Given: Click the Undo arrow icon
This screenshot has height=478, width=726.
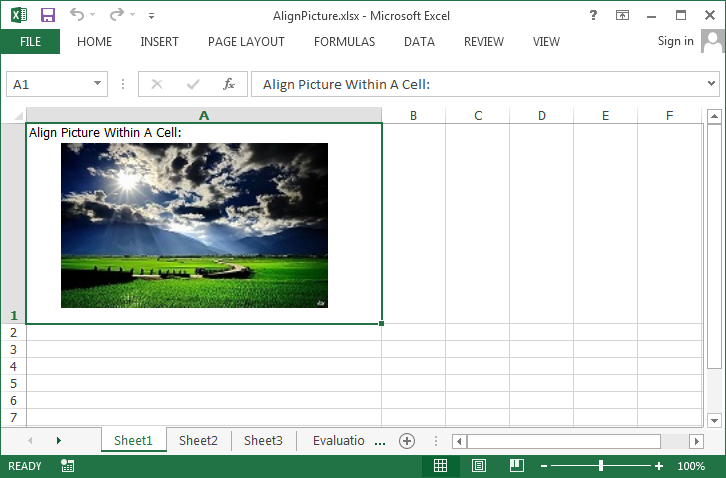Looking at the screenshot, I should 78,15.
